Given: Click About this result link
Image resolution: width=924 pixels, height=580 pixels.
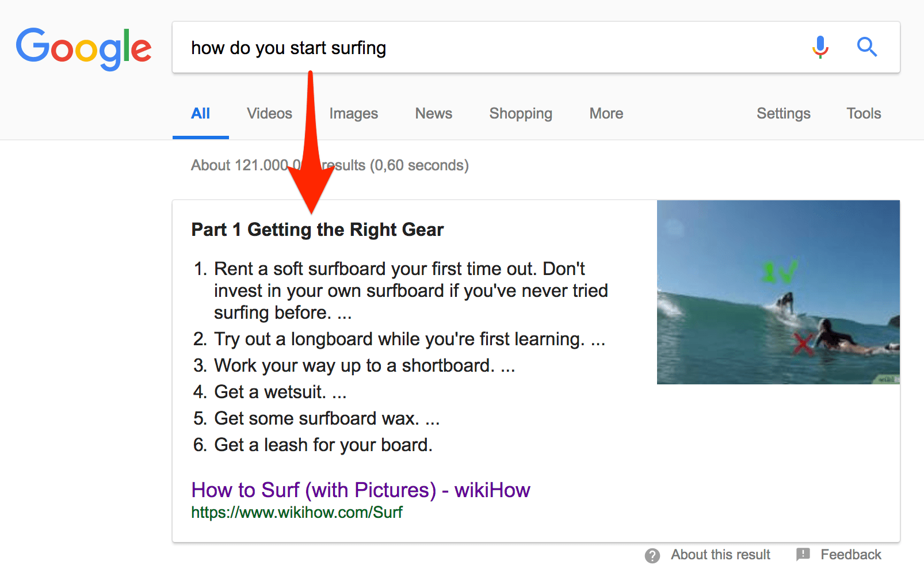Looking at the screenshot, I should pyautogui.click(x=720, y=555).
